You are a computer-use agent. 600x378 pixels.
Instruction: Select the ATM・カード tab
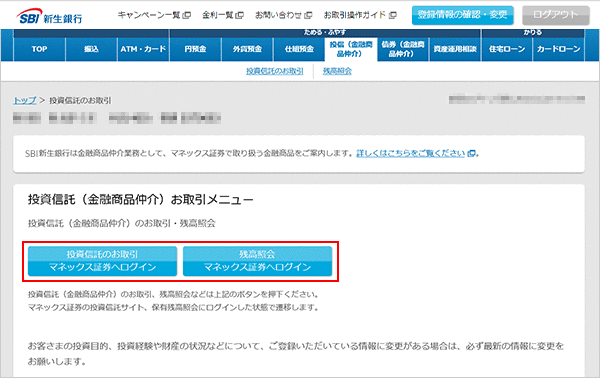point(143,49)
